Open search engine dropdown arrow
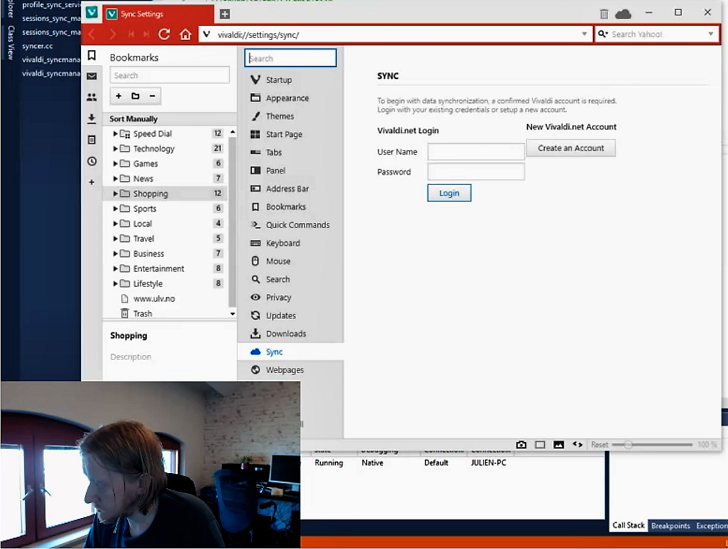Screen dimensions: 728x549 pos(710,34)
